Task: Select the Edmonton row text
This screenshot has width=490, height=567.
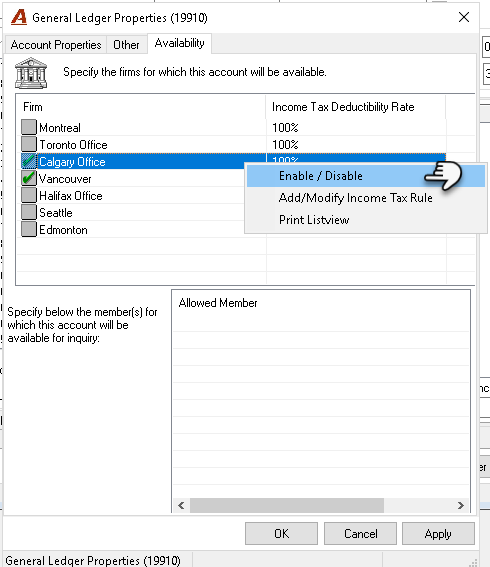Action: coord(63,230)
